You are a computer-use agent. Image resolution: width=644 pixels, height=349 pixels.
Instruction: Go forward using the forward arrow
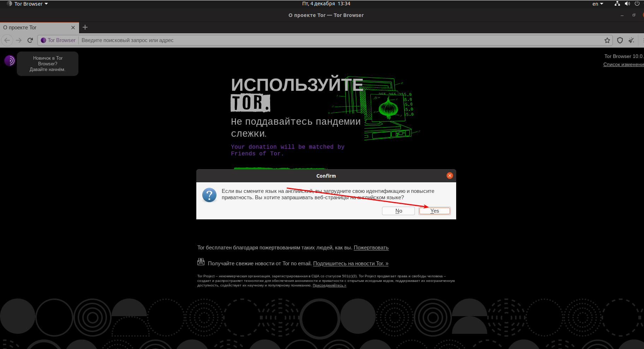(19, 40)
